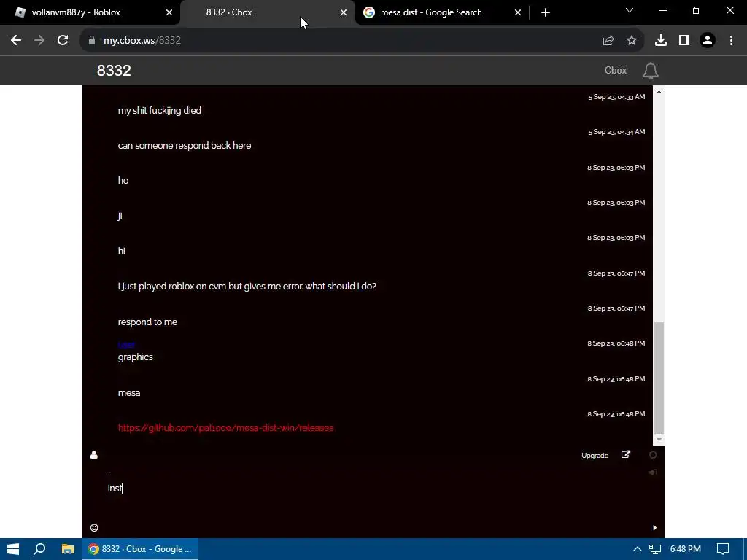Go back using the browser back arrow
The width and height of the screenshot is (747, 560).
click(16, 41)
